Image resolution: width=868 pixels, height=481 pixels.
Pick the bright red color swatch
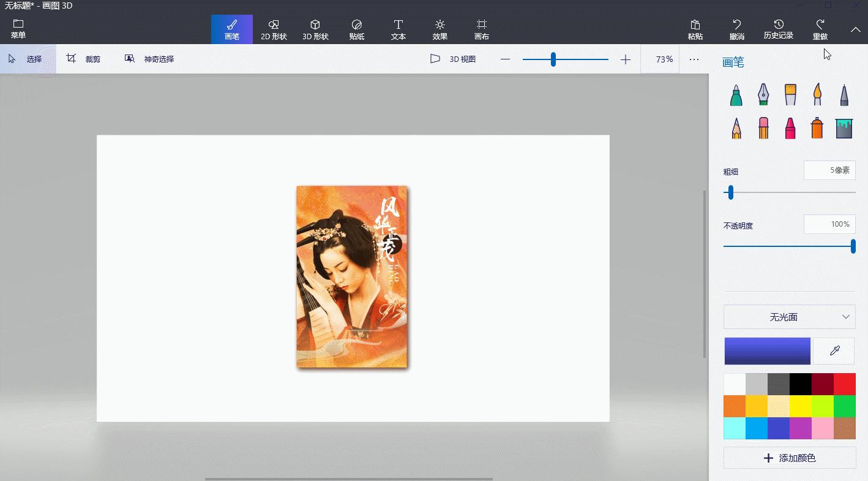[845, 384]
